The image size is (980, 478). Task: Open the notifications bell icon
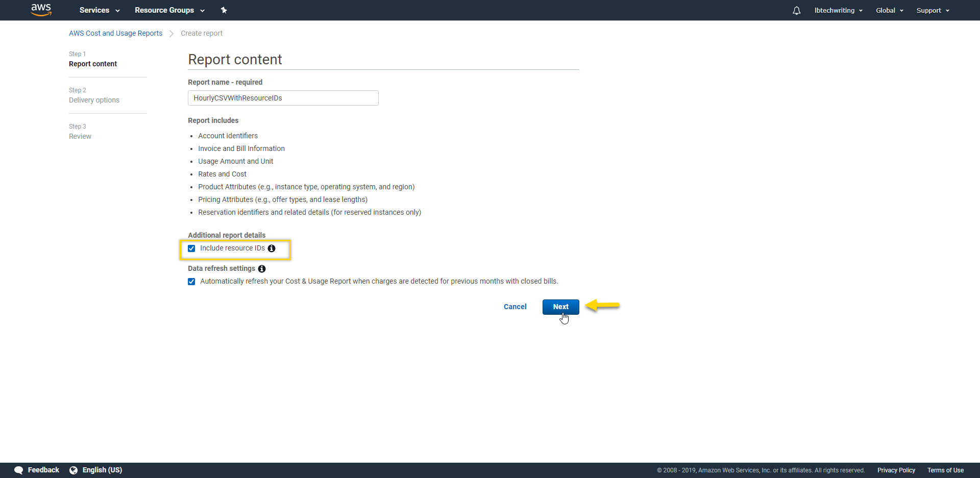pyautogui.click(x=796, y=10)
